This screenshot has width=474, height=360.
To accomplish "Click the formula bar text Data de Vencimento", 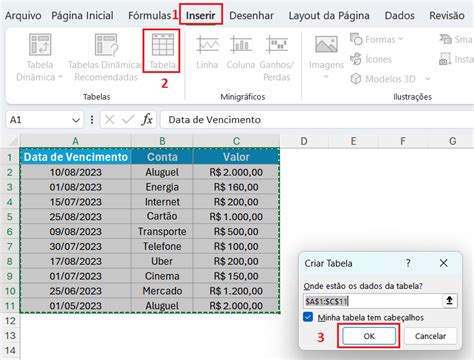I will click(x=214, y=120).
